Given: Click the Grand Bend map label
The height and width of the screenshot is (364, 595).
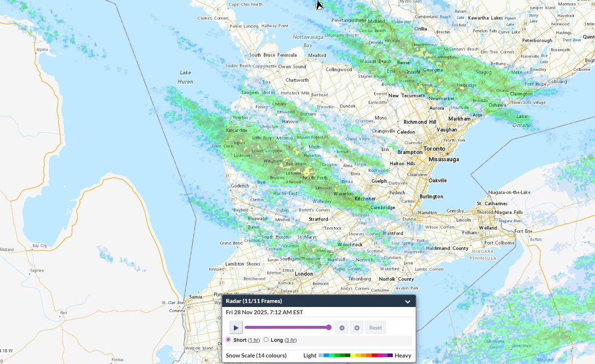Looking at the screenshot, I should (231, 243).
